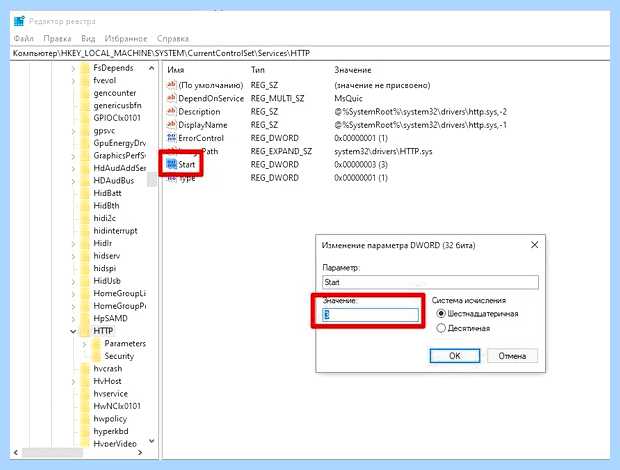Click the Тип column header

(257, 70)
